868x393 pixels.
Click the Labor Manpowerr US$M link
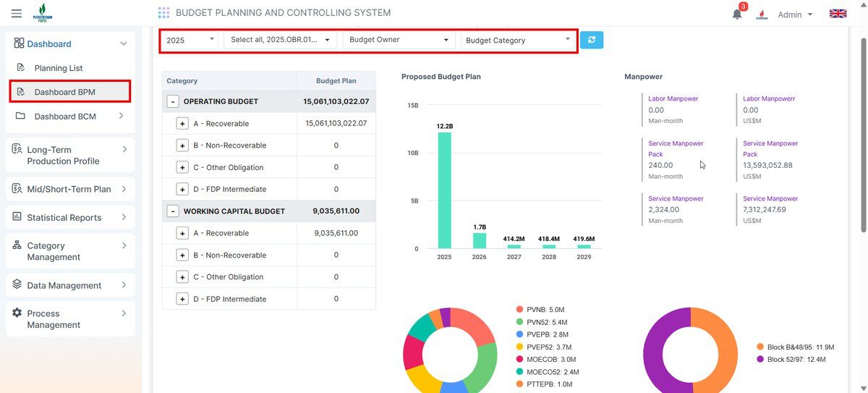[769, 98]
